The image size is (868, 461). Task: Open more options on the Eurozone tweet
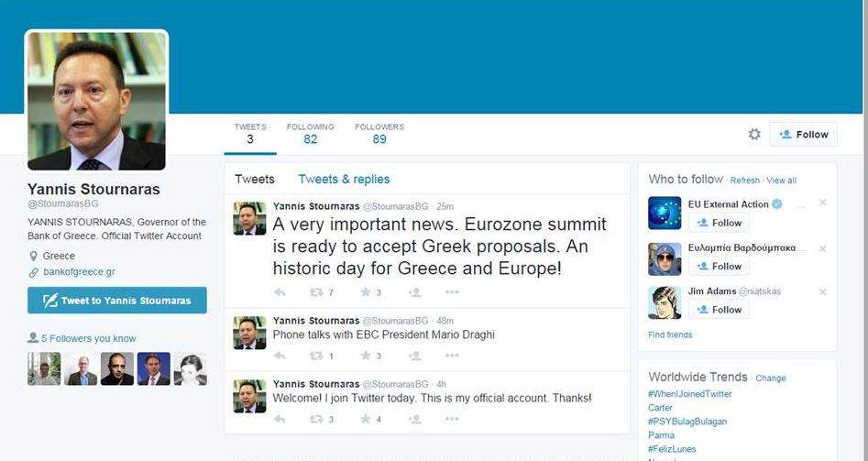pos(451,292)
